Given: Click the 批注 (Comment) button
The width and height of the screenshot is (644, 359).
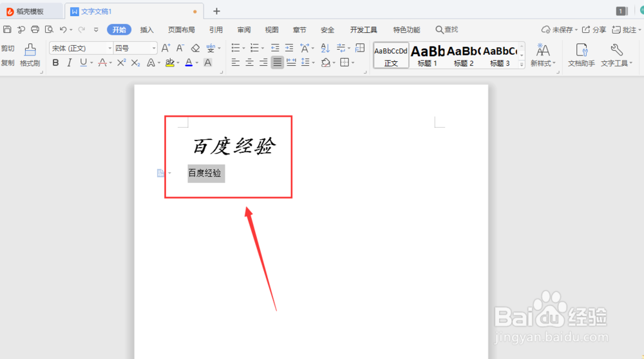Looking at the screenshot, I should [x=625, y=30].
